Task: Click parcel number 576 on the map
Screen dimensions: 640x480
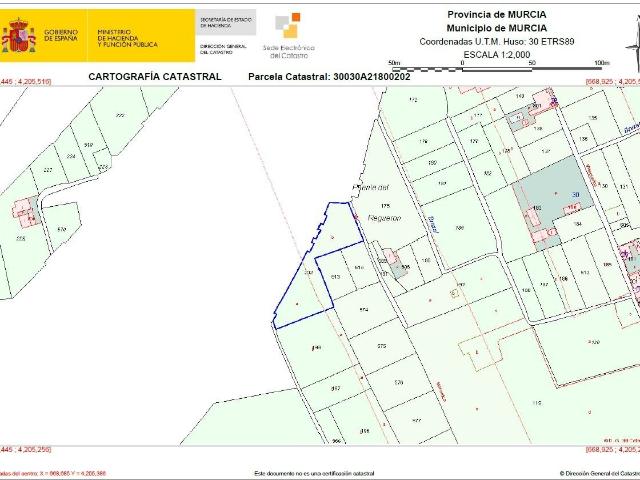Action: [399, 382]
